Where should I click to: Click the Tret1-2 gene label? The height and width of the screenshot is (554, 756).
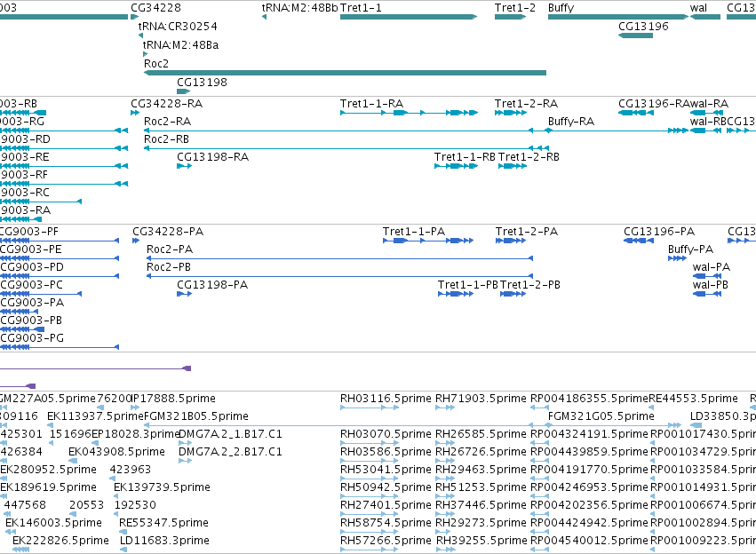coord(515,8)
